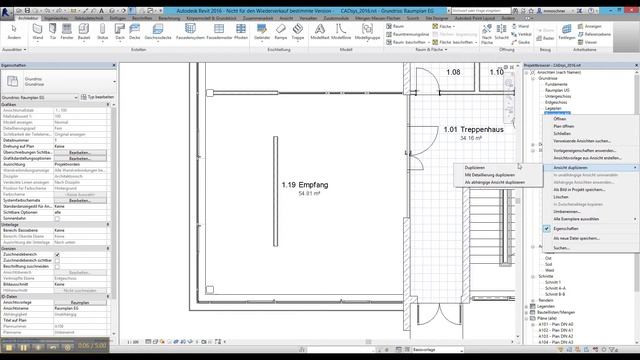Open the Architektur ribbon tab

coord(28,18)
